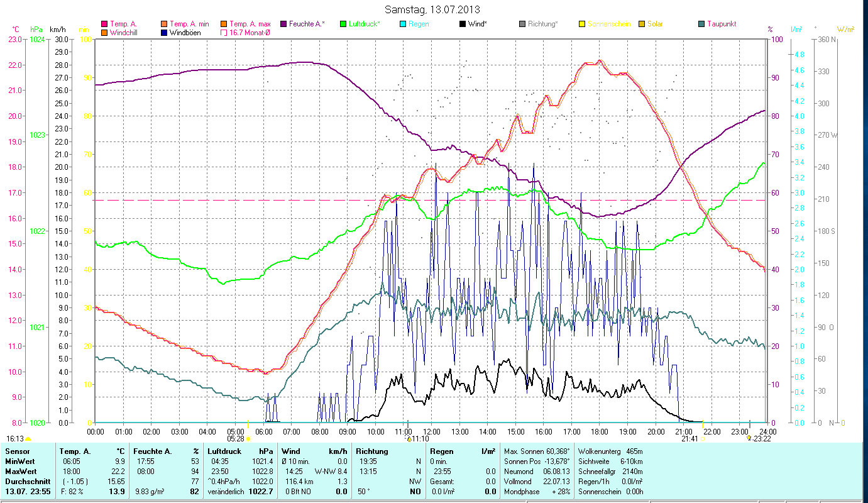The width and height of the screenshot is (868, 503).
Task: Click the MinWert row label
Action: pyautogui.click(x=20, y=462)
